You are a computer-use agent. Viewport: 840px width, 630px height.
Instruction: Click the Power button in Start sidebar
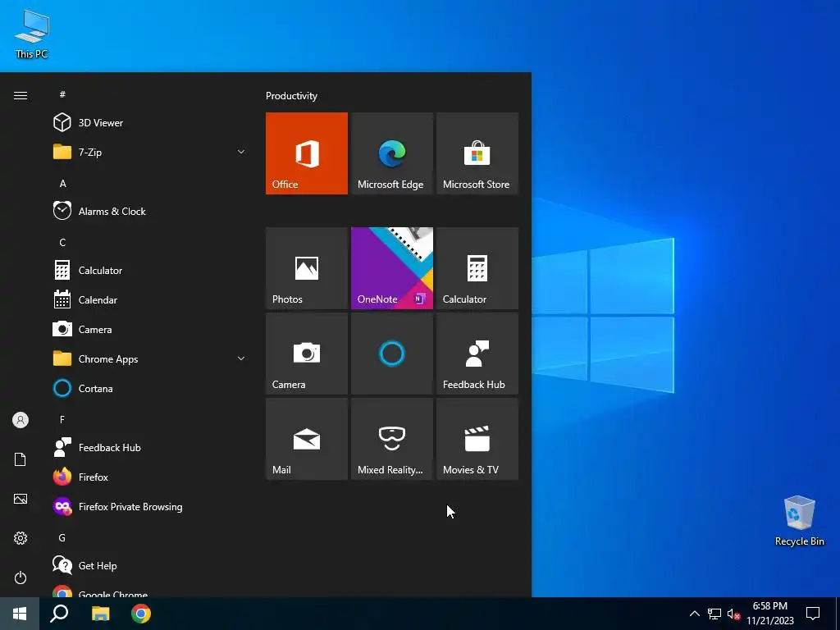point(21,577)
